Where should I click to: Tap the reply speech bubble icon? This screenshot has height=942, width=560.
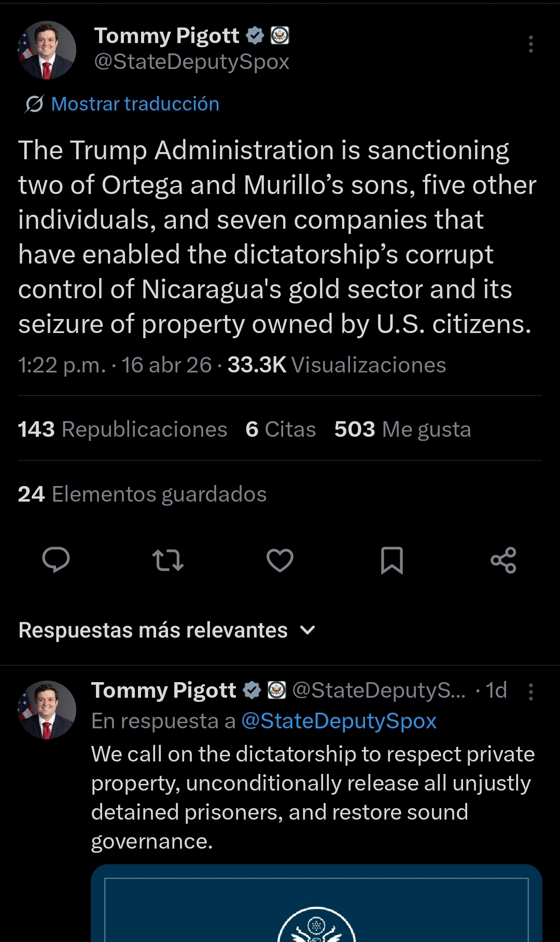tap(56, 560)
